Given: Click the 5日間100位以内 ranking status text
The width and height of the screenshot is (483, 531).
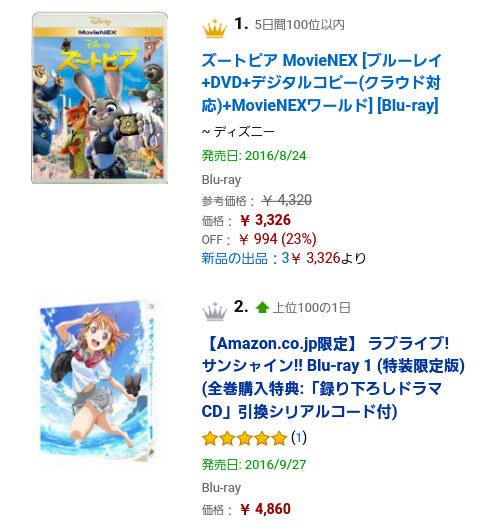Looking at the screenshot, I should [x=299, y=25].
